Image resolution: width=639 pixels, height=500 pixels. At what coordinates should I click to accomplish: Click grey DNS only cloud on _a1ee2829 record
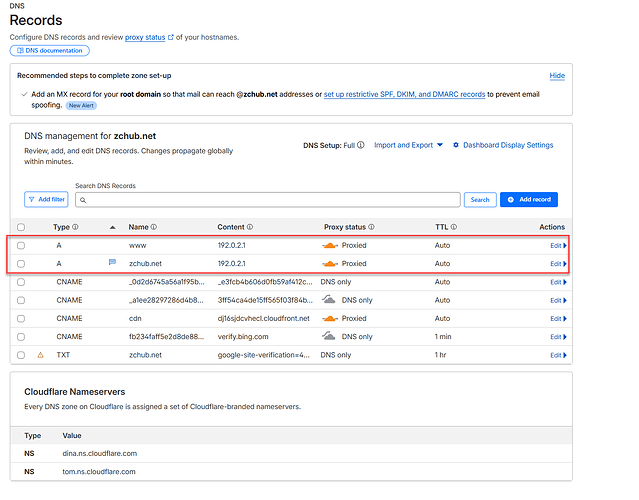click(x=328, y=300)
